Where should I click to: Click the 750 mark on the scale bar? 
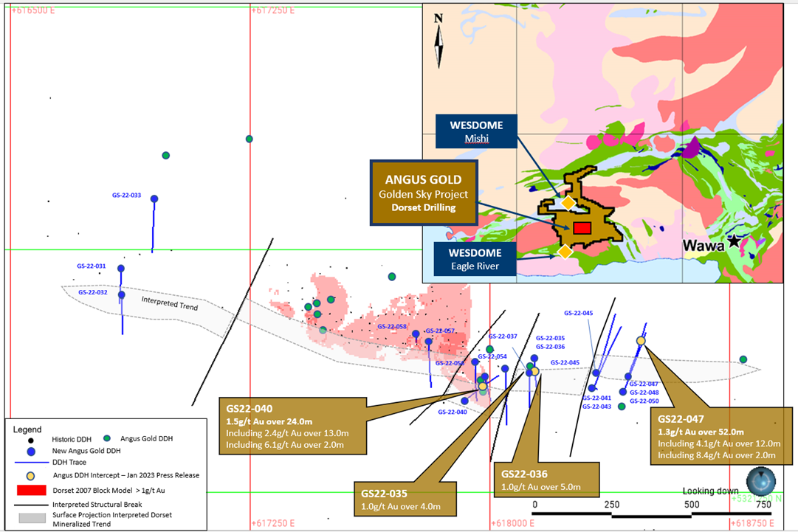point(764,503)
